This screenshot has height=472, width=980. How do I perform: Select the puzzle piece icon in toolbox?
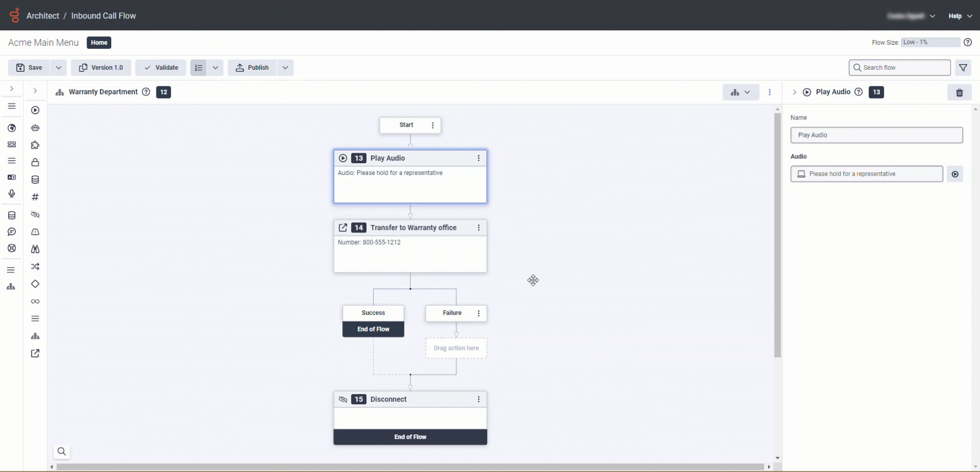click(35, 145)
